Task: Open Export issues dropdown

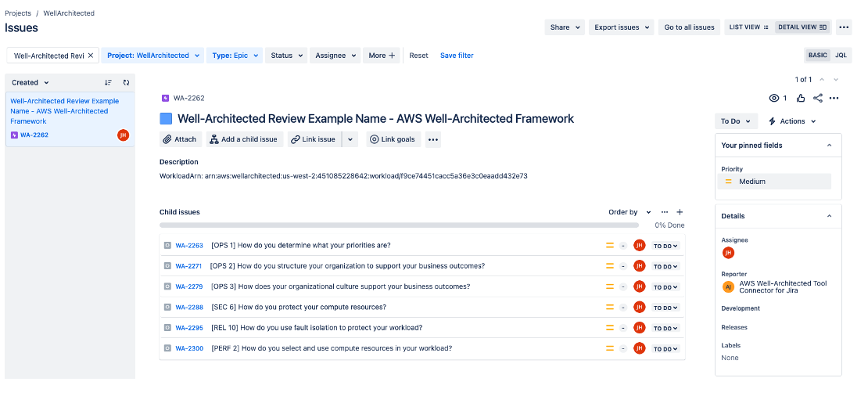Action: click(622, 27)
